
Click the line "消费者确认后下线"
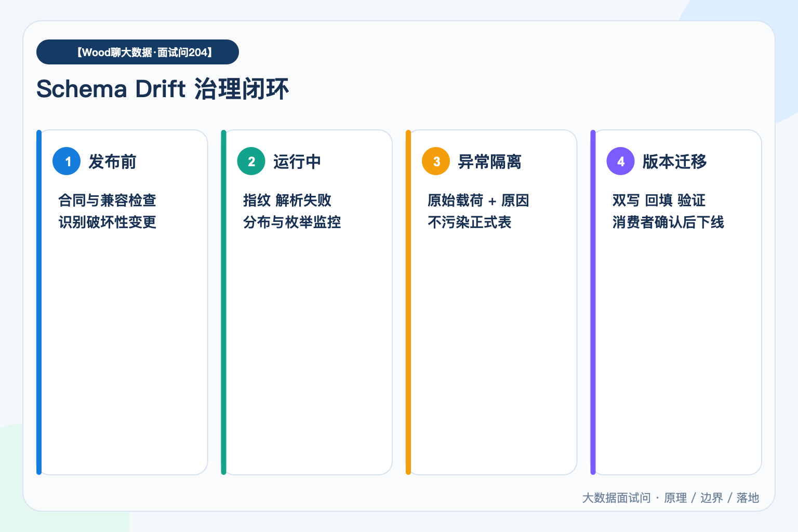point(668,222)
